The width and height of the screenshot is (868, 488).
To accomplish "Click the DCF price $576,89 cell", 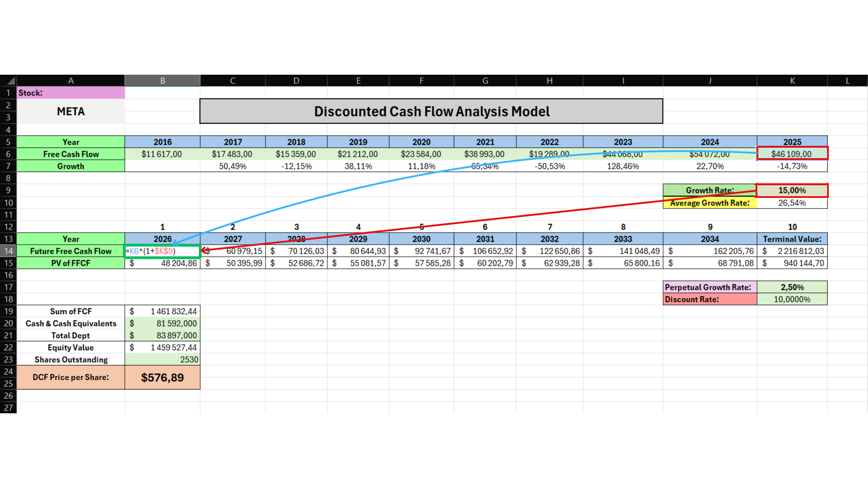I will tap(162, 377).
